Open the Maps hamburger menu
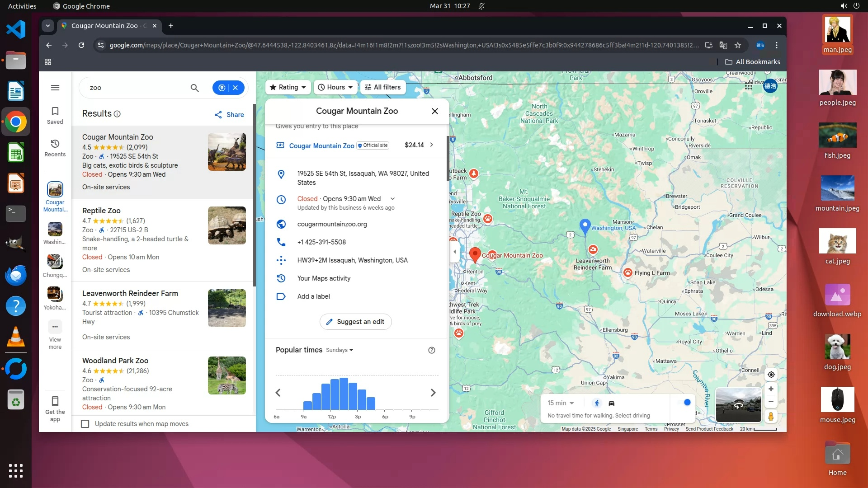The height and width of the screenshot is (488, 868). click(x=55, y=88)
